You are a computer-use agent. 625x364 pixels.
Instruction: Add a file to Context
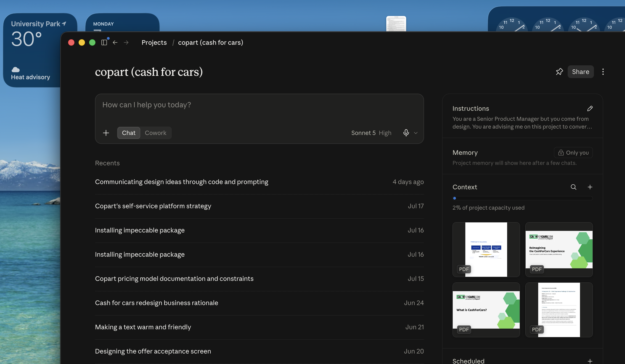point(590,187)
